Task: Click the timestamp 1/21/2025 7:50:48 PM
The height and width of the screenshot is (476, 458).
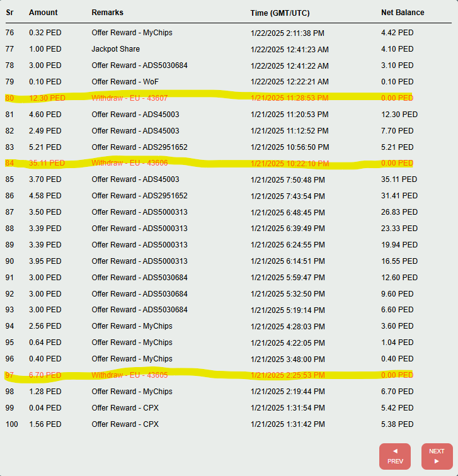Action: pos(288,180)
